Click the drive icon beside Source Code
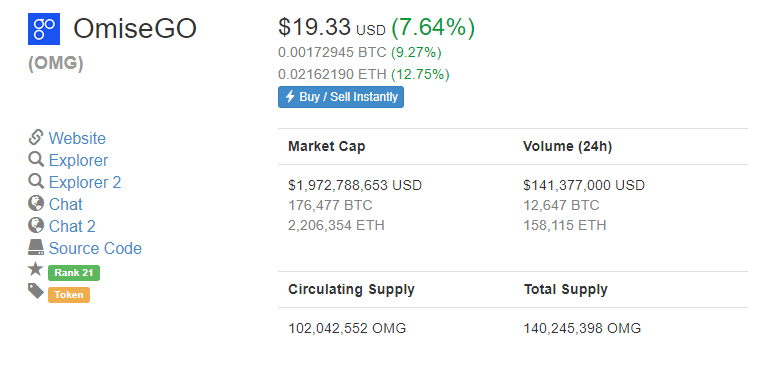Screen dimensions: 780x365 pos(36,247)
